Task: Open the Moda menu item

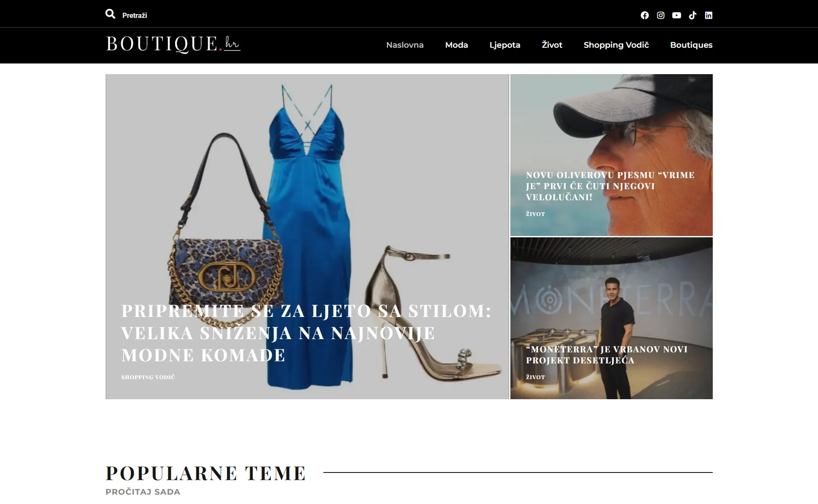Action: 456,45
